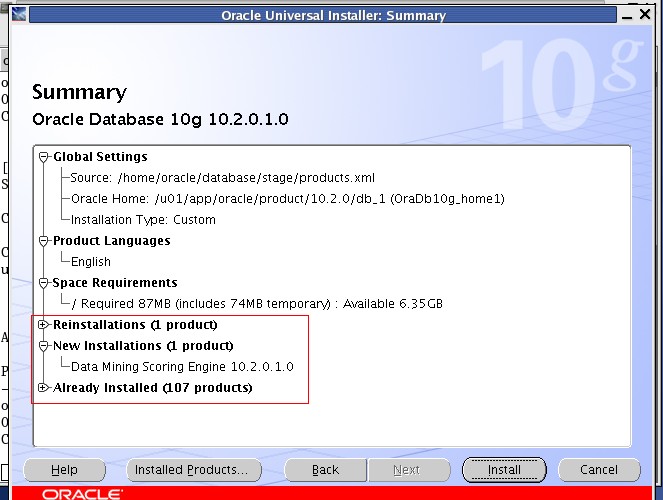Open the window menu icon in title bar
This screenshot has height=500, width=663.
point(19,14)
